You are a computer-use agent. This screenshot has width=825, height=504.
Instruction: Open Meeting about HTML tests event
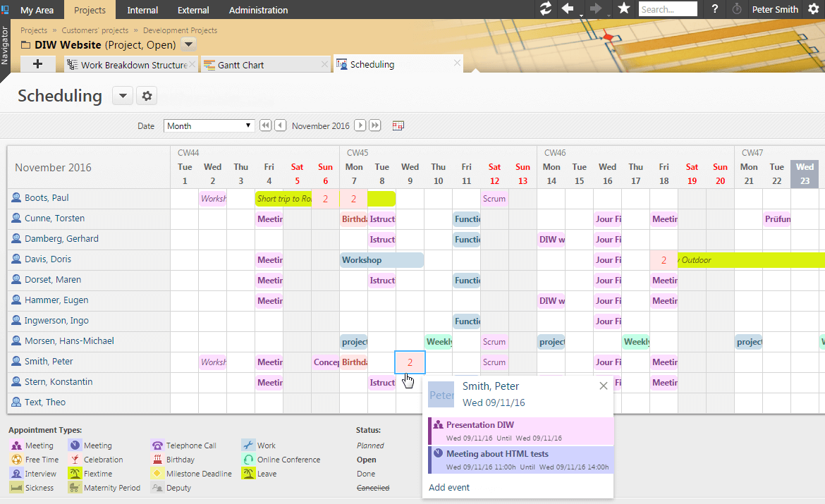521,460
